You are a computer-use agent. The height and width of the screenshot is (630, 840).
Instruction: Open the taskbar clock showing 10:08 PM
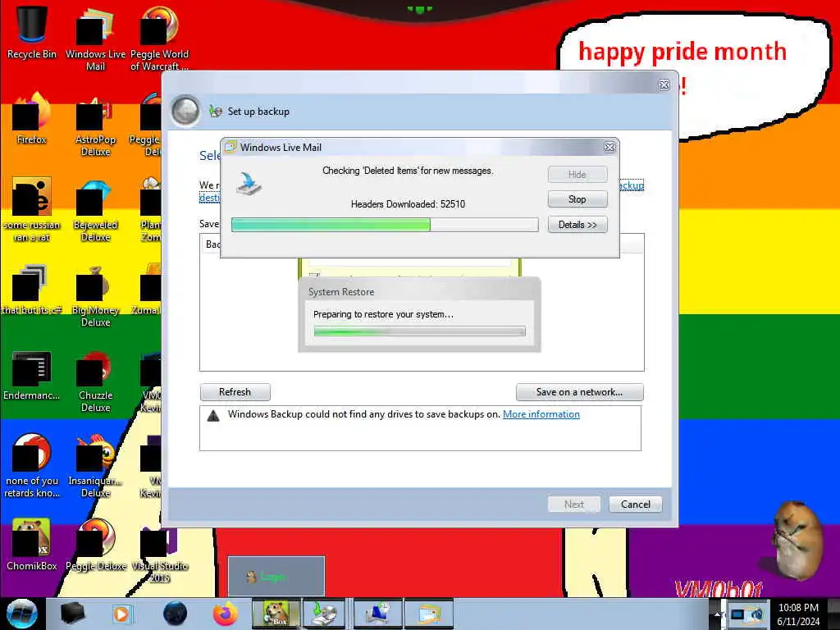[798, 614]
